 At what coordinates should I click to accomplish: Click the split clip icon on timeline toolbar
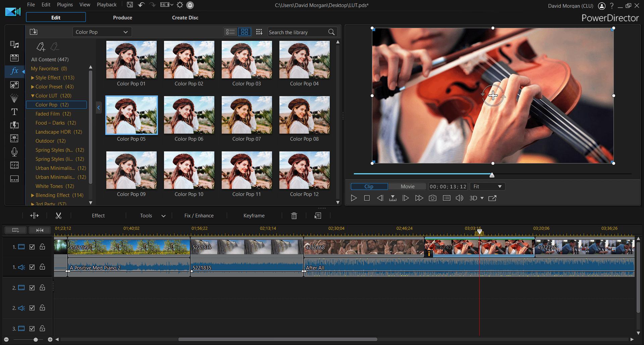[35, 216]
